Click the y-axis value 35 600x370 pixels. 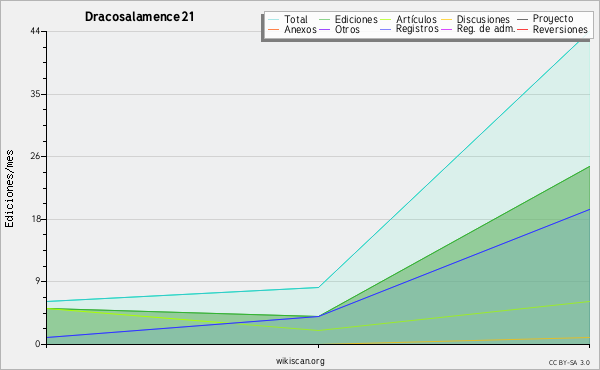tap(35, 94)
